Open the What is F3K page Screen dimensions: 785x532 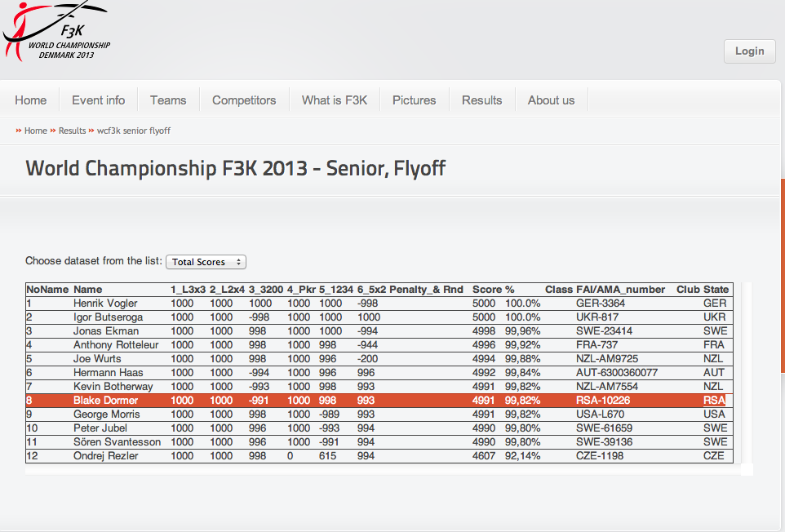335,100
